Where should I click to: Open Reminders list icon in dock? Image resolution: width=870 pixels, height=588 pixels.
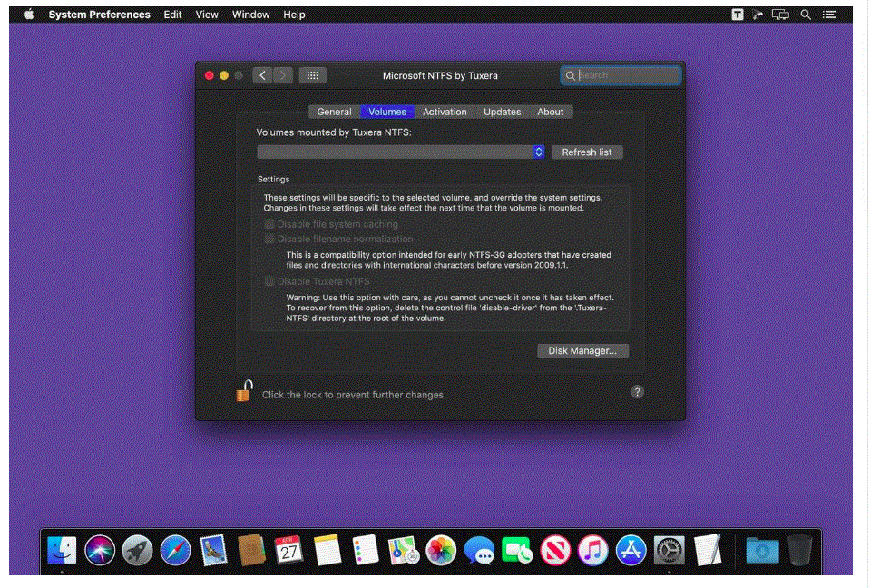pyautogui.click(x=365, y=550)
